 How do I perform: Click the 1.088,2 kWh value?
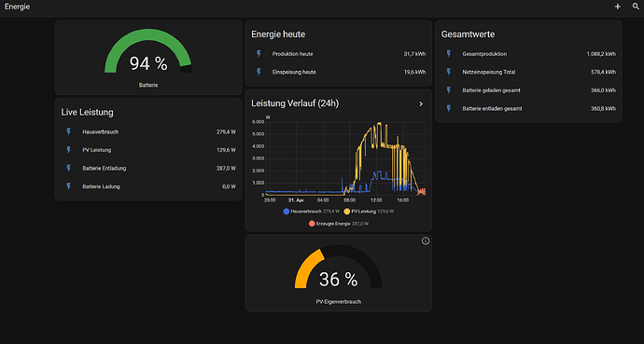pos(601,54)
